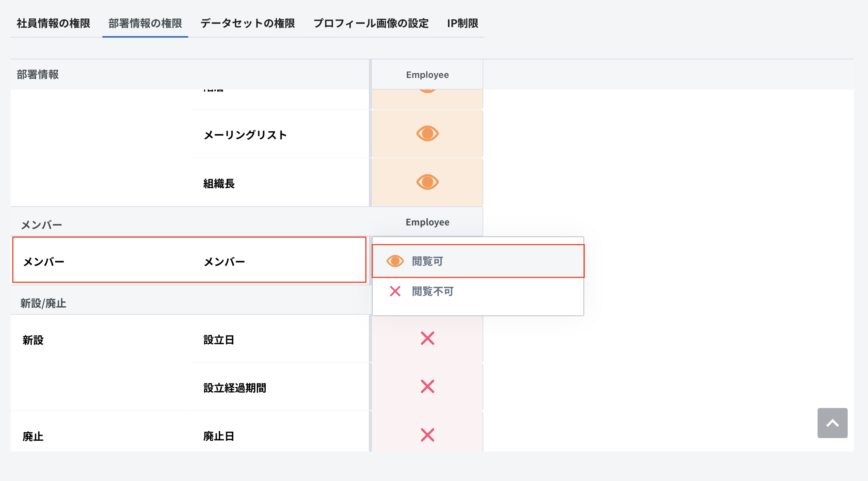868x481 pixels.
Task: Click the Employee header in 部署情報 section
Action: pos(427,75)
